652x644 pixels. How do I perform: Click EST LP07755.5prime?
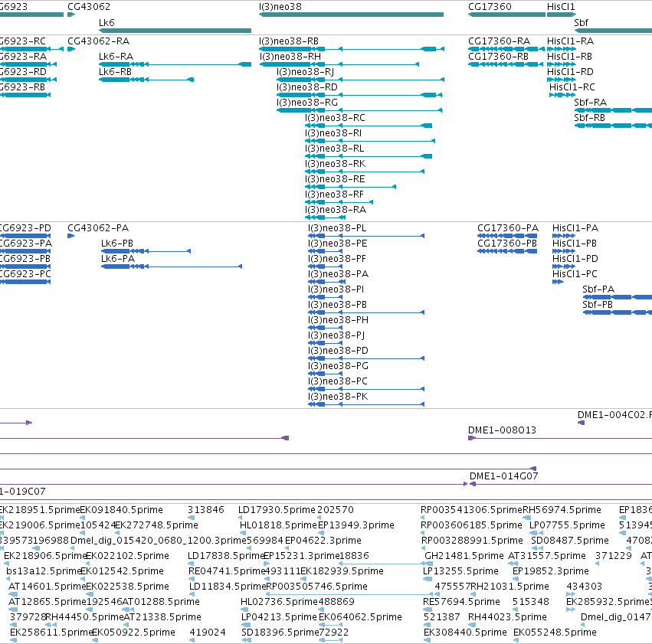(x=567, y=525)
